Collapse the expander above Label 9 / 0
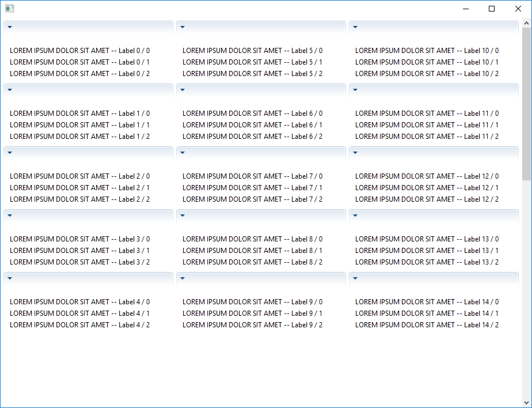Image resolution: width=532 pixels, height=408 pixels. [183, 278]
